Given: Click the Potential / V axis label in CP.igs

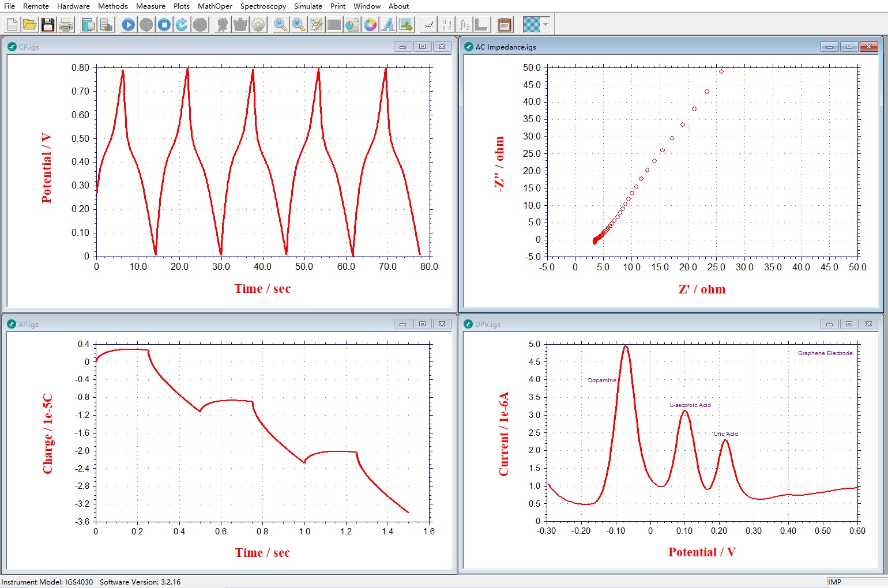Looking at the screenshot, I should coord(46,168).
